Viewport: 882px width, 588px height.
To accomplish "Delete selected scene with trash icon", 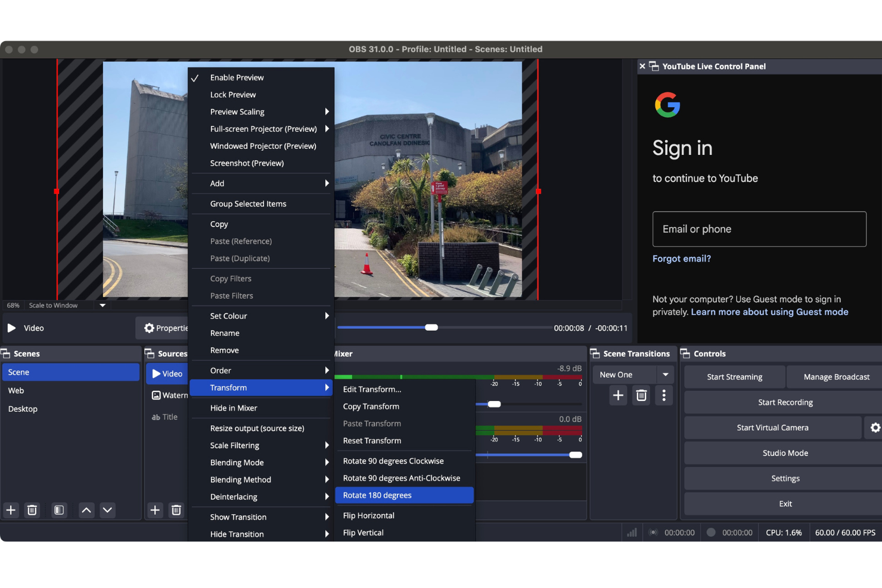I will point(32,510).
